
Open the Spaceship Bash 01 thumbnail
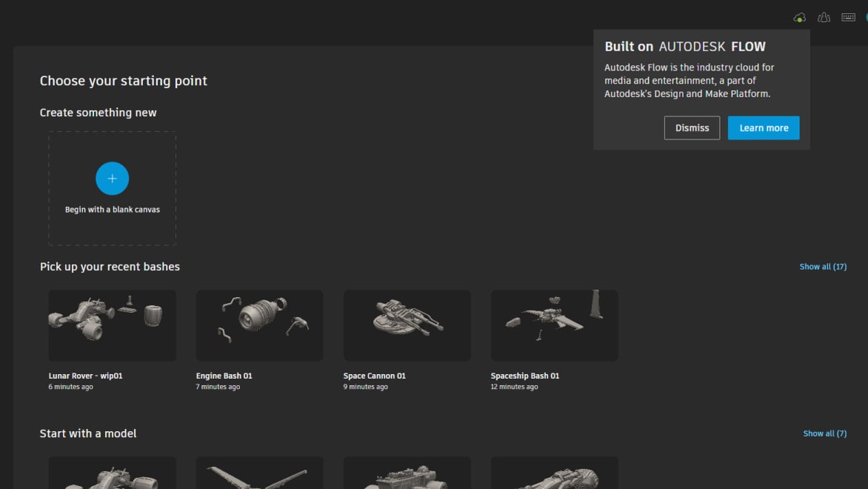(x=554, y=326)
